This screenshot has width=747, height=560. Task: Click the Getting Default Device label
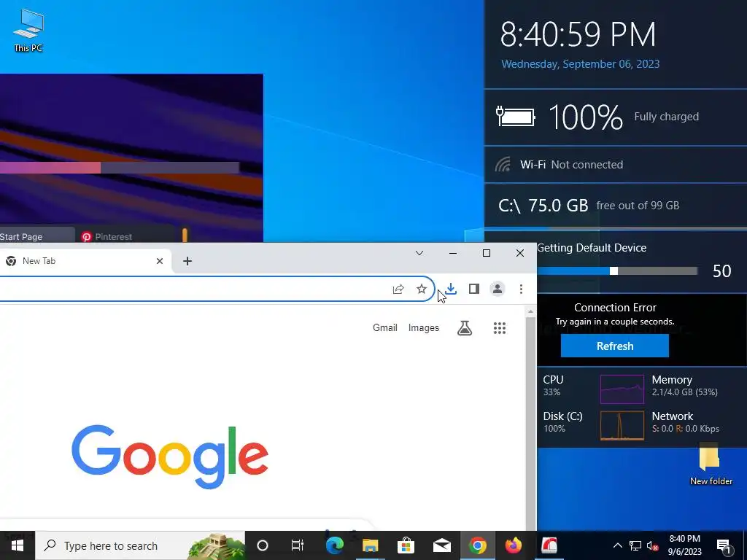point(591,248)
